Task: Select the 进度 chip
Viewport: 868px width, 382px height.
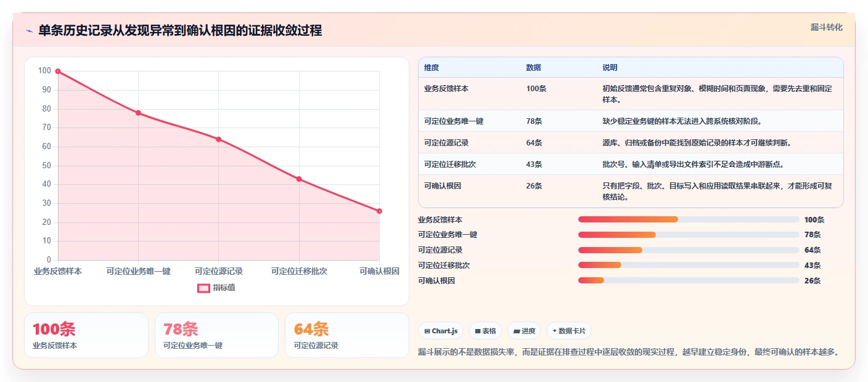Action: click(525, 331)
